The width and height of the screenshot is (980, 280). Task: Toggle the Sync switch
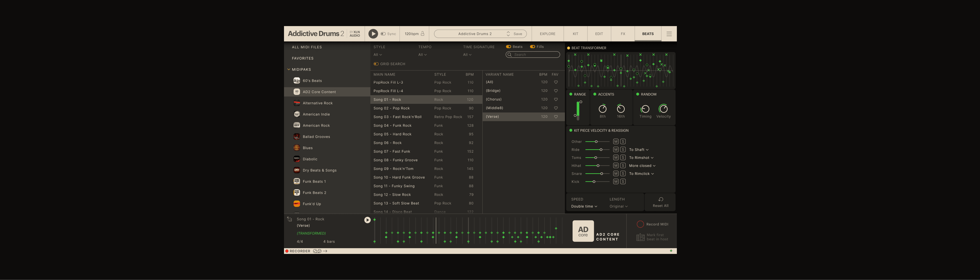click(x=383, y=34)
